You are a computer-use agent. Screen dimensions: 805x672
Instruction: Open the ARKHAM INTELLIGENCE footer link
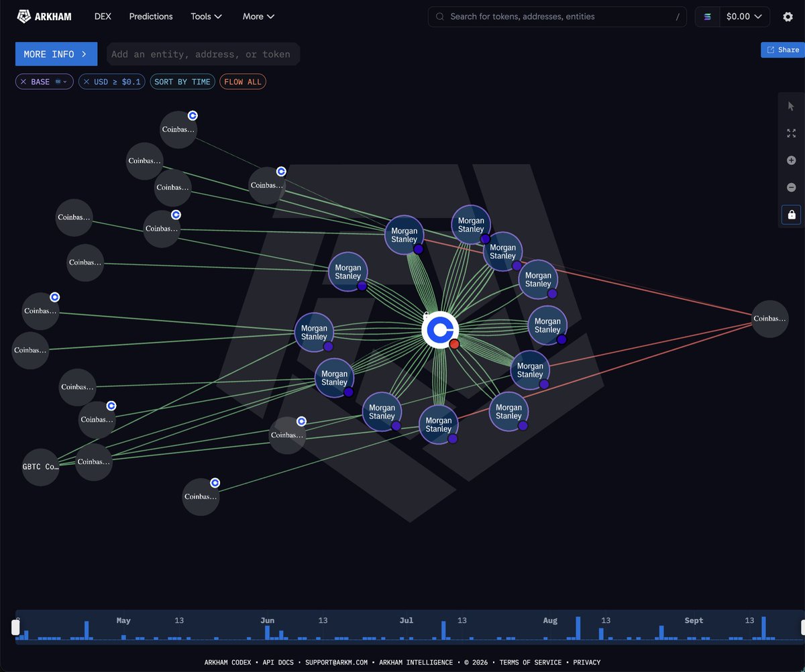click(416, 663)
